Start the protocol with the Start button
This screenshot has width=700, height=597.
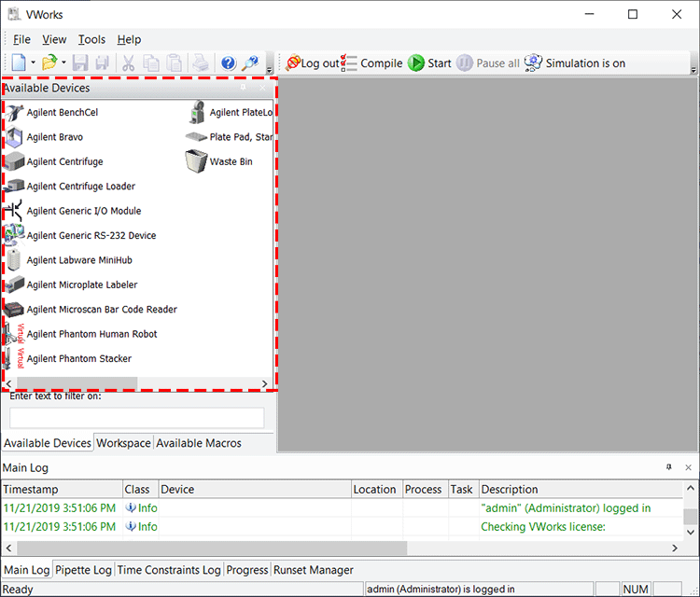pyautogui.click(x=429, y=62)
